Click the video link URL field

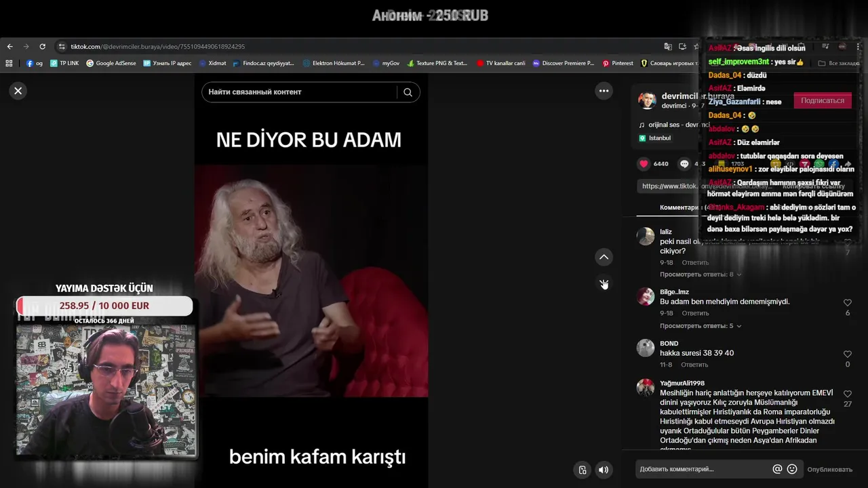[x=705, y=186]
